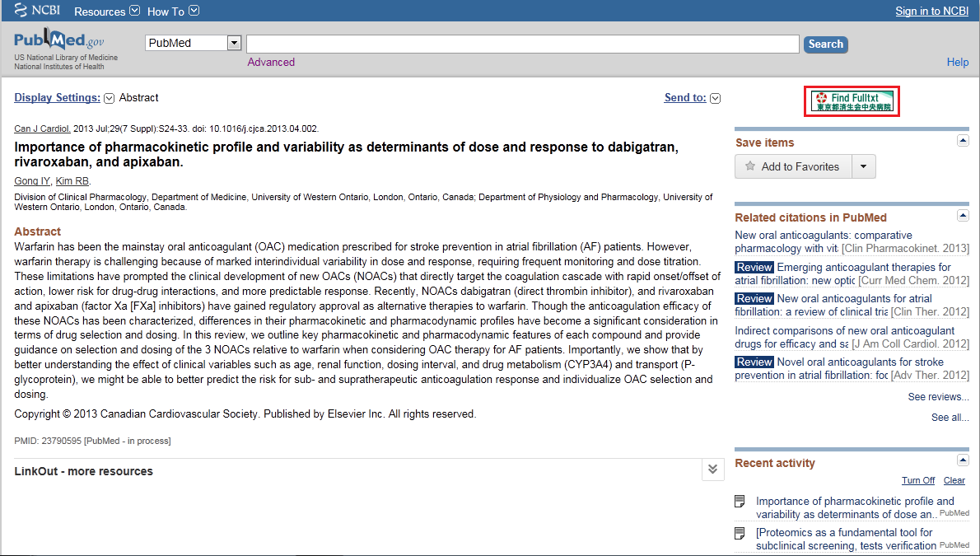This screenshot has height=556, width=980.
Task: Open the PubMed.gov home logo
Action: [x=59, y=40]
